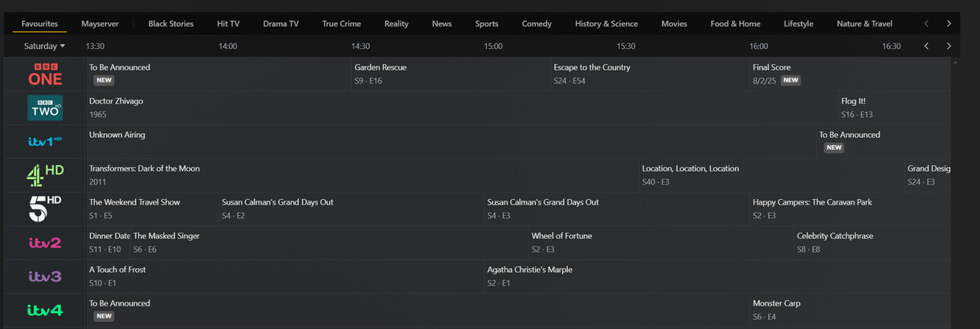Select Unknown Airing on ITV1
980x329 pixels.
(x=451, y=141)
